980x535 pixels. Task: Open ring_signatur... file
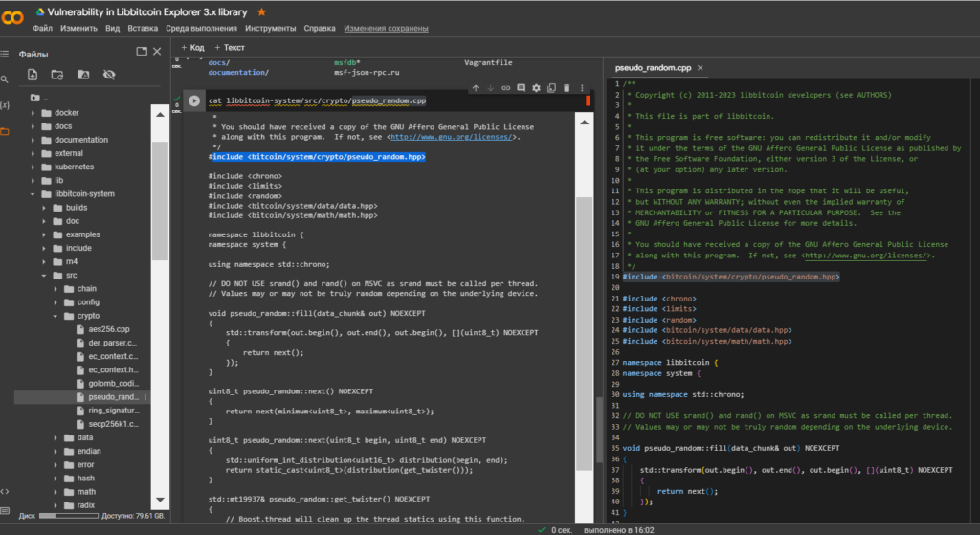113,411
